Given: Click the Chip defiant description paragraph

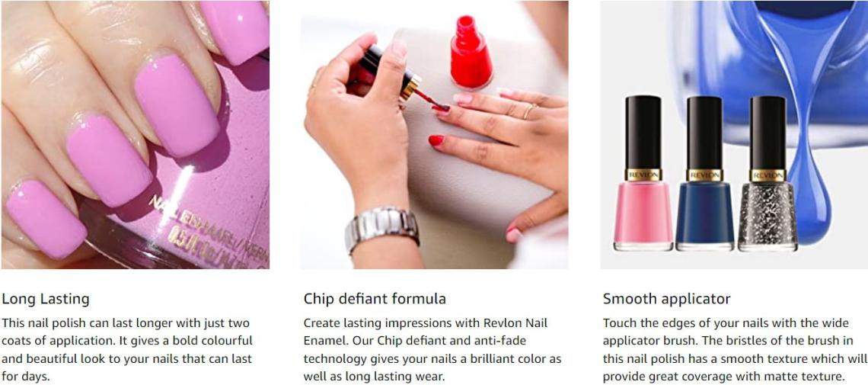Looking at the screenshot, I should click(x=425, y=349).
